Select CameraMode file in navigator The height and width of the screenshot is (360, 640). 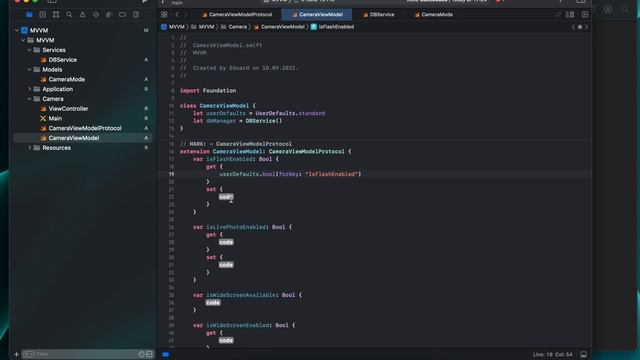coord(67,79)
